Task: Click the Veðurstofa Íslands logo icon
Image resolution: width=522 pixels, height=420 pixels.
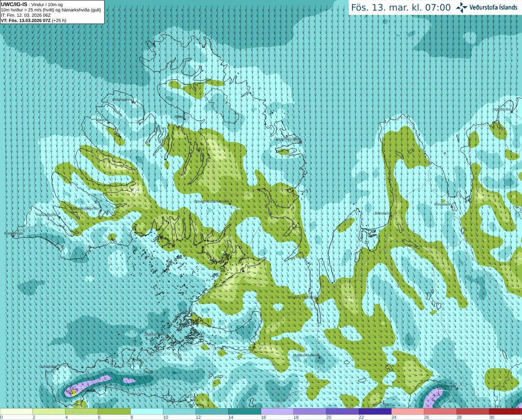Action: 462,7
